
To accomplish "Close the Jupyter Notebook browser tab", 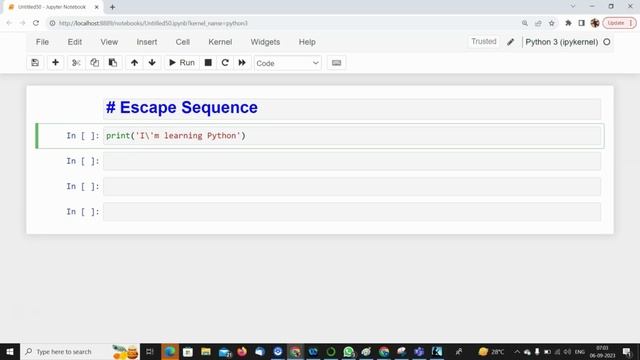I will [x=97, y=7].
